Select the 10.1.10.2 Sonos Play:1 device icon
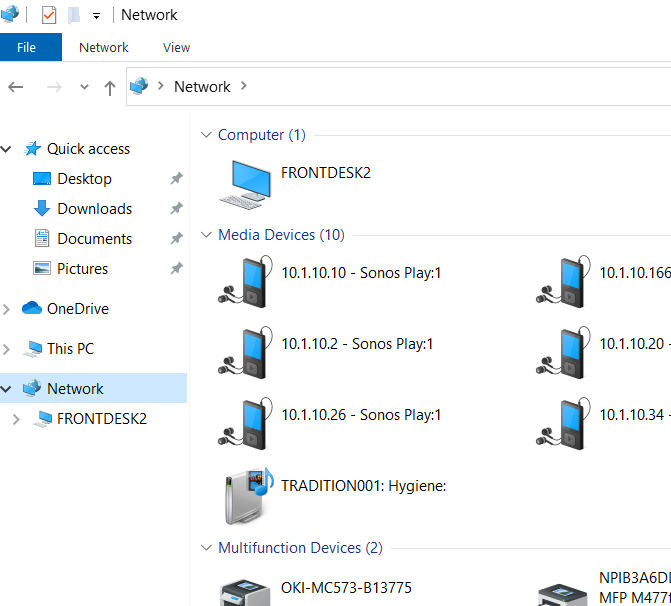 point(245,353)
